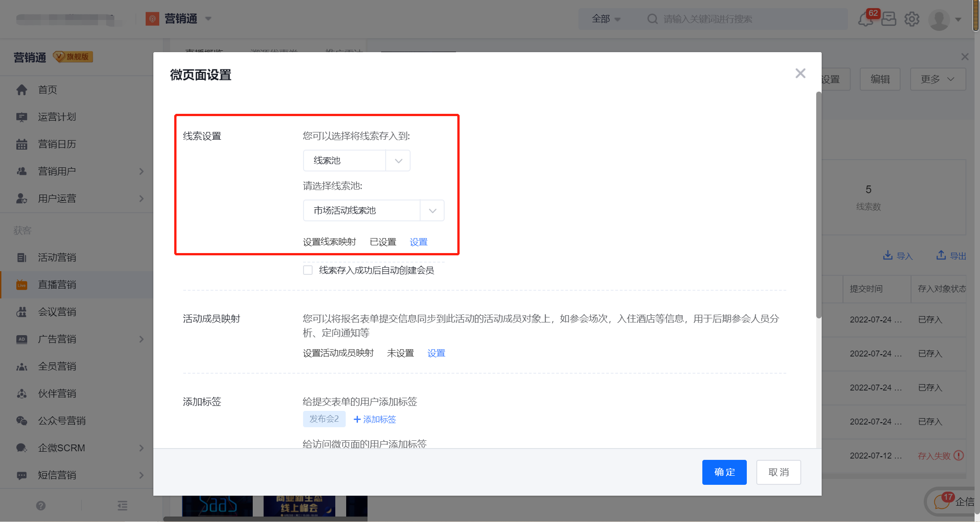Click the 存入失败 status text
The image size is (980, 522).
coord(934,456)
